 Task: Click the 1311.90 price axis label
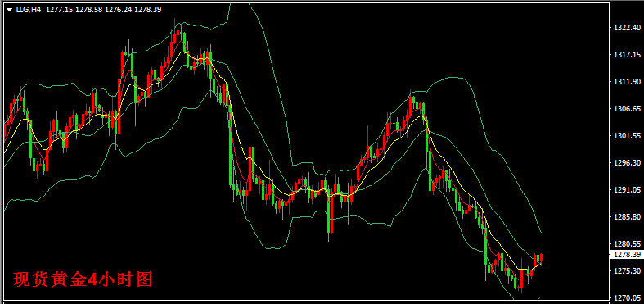pos(627,82)
